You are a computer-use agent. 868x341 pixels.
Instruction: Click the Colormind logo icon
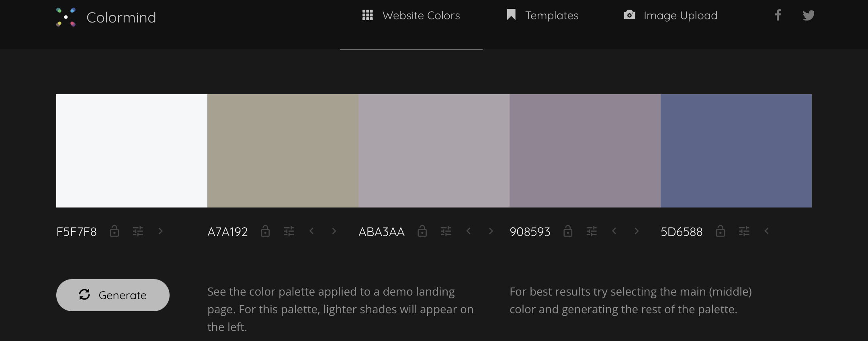pos(66,17)
